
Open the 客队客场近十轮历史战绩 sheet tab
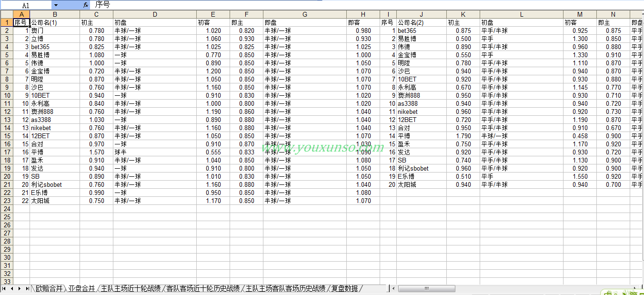[x=203, y=288]
